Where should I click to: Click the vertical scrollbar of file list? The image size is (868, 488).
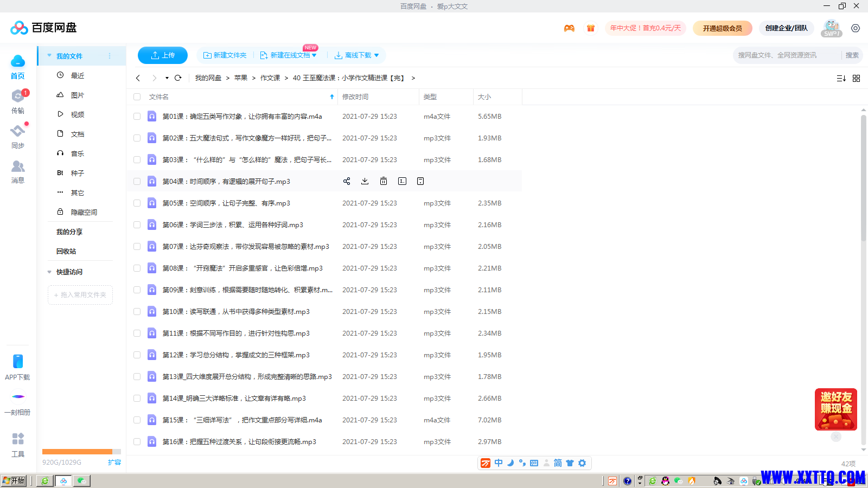click(864, 178)
